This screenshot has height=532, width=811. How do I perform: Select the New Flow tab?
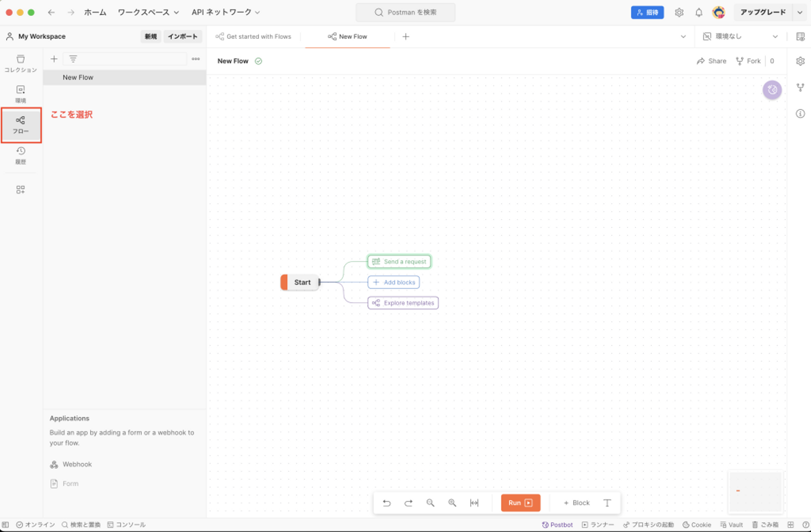coord(347,37)
